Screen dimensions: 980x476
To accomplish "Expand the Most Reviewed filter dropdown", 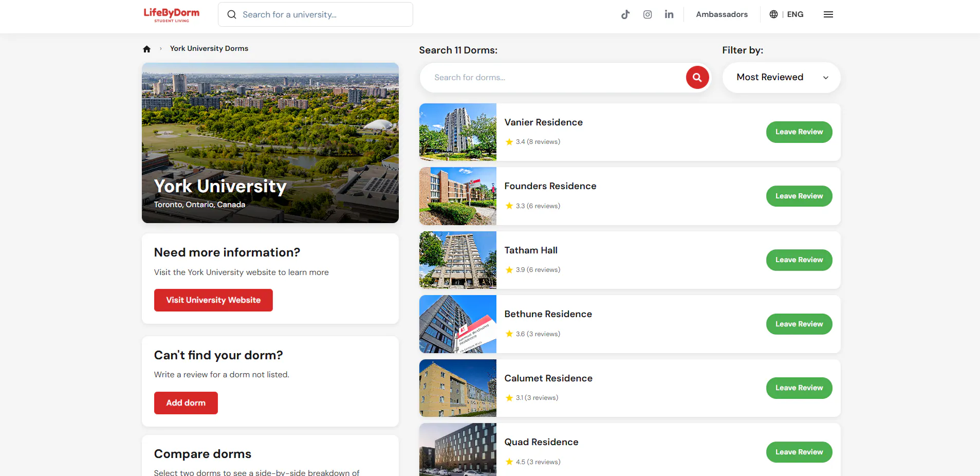I will 782,78.
